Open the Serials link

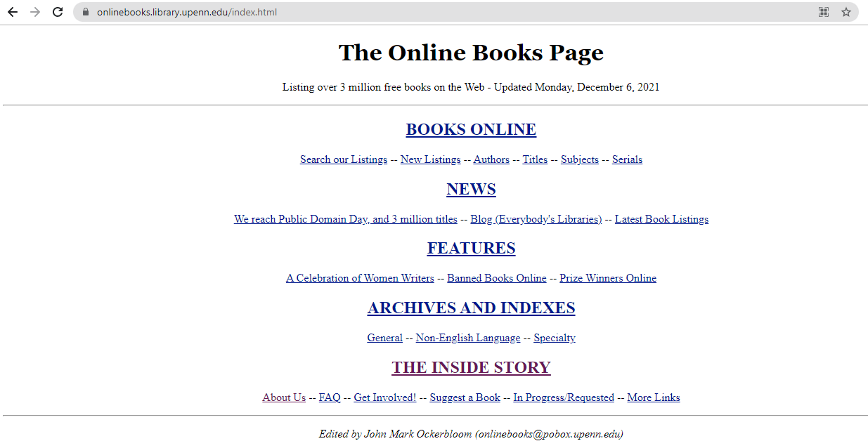(x=627, y=159)
